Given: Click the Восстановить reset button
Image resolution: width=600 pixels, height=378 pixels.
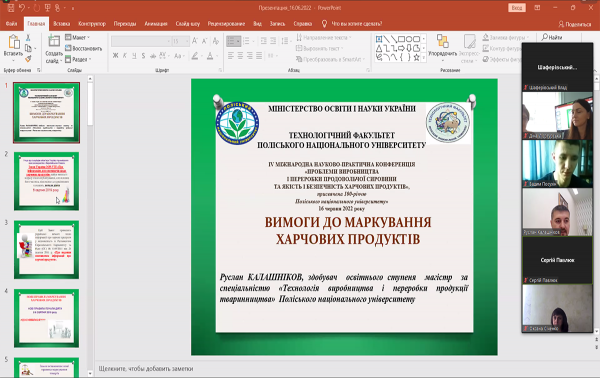Looking at the screenshot, I should [x=84, y=48].
